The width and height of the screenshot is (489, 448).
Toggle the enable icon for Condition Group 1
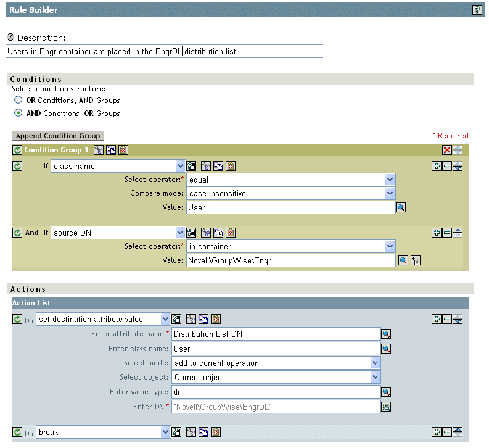point(17,150)
